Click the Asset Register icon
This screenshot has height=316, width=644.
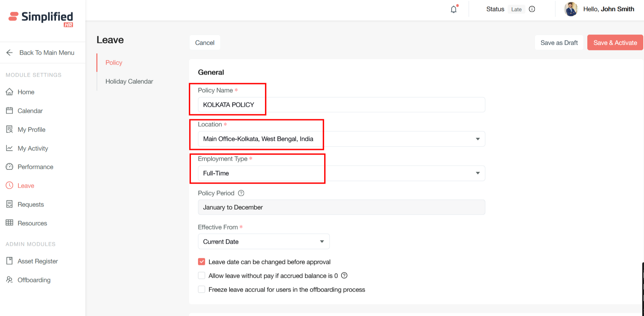point(10,261)
